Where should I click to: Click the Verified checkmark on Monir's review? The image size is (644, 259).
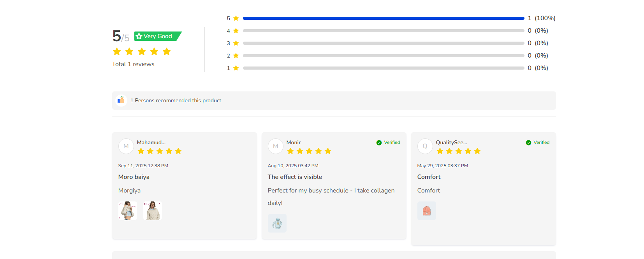point(379,143)
